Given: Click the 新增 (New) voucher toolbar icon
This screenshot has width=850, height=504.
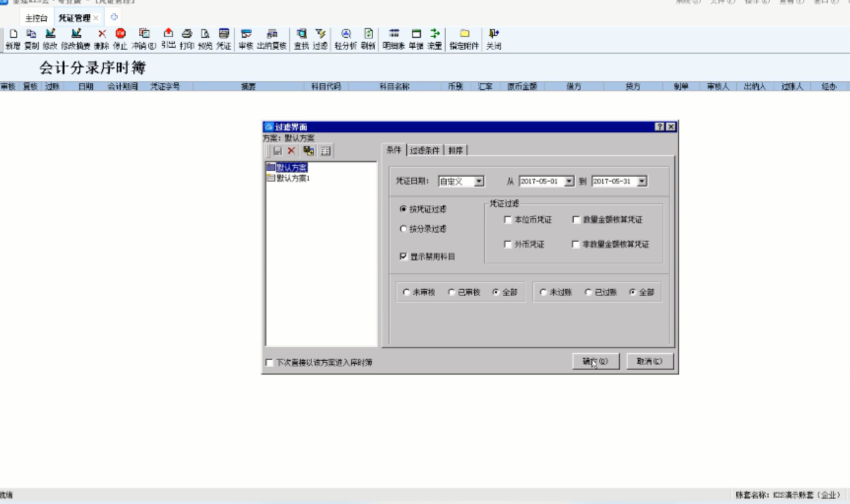Looking at the screenshot, I should tap(13, 34).
